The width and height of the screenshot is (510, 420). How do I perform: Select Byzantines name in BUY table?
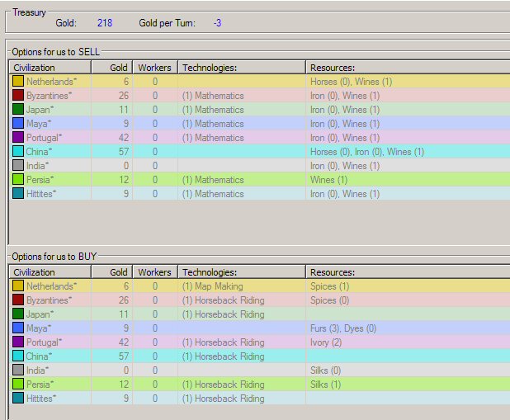coord(50,300)
